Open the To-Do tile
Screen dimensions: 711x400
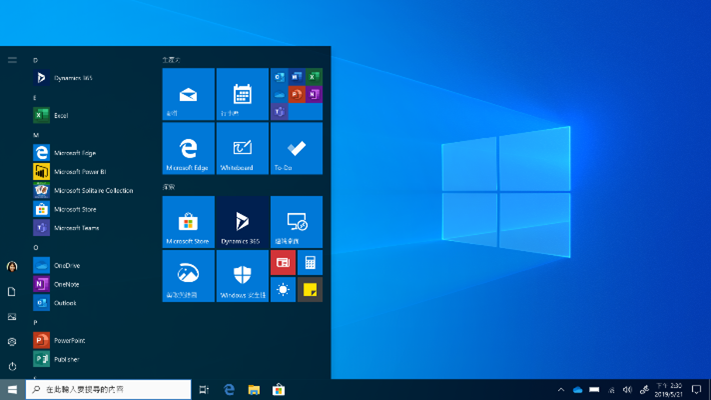click(x=296, y=148)
